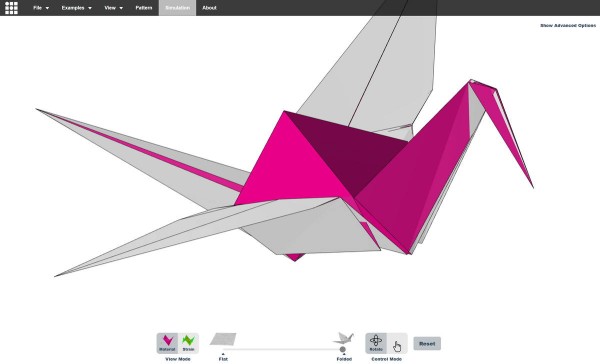Open the View dropdown menu
Screen dimensions: 600x364
pyautogui.click(x=114, y=8)
